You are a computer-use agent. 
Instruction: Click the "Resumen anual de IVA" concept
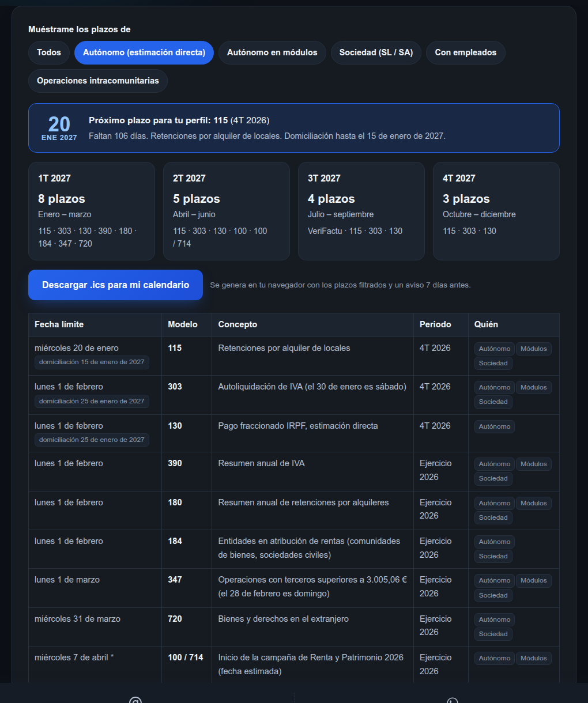pyautogui.click(x=261, y=463)
